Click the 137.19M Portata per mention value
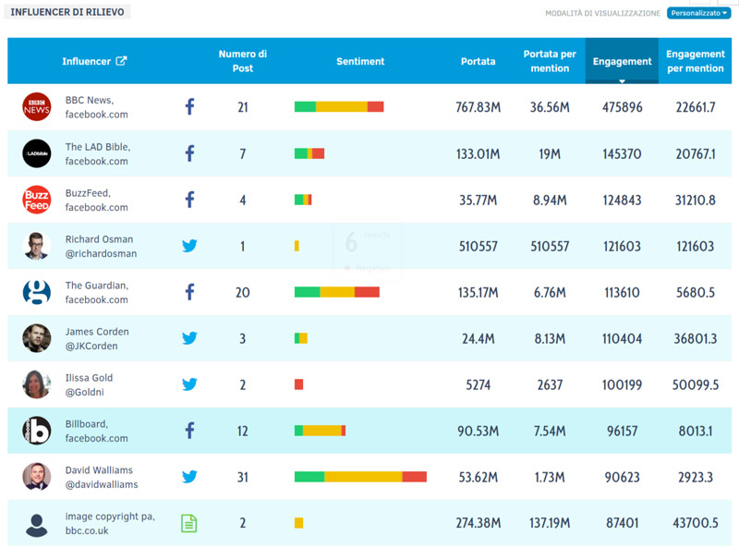This screenshot has height=560, width=739. [x=550, y=523]
